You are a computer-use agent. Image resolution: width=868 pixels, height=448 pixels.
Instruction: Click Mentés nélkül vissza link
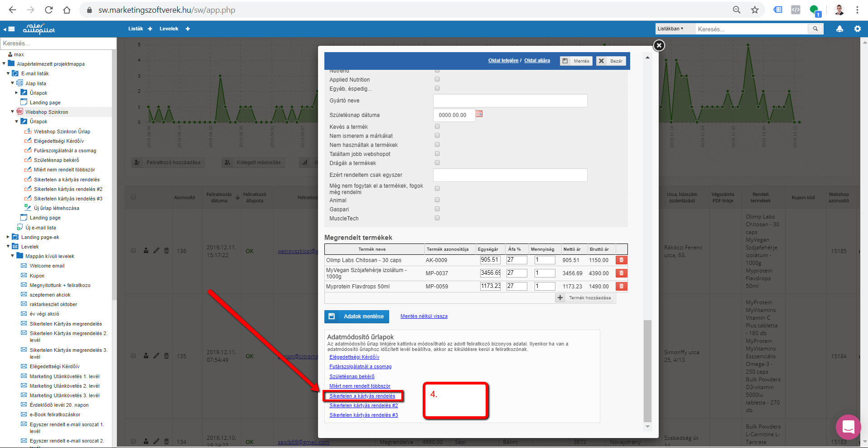click(424, 317)
